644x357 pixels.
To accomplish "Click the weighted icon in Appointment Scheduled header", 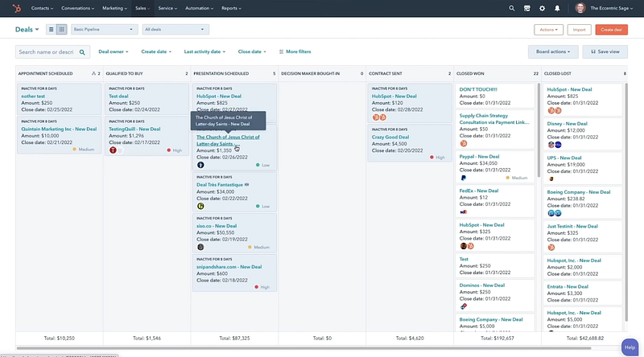I will pos(93,73).
